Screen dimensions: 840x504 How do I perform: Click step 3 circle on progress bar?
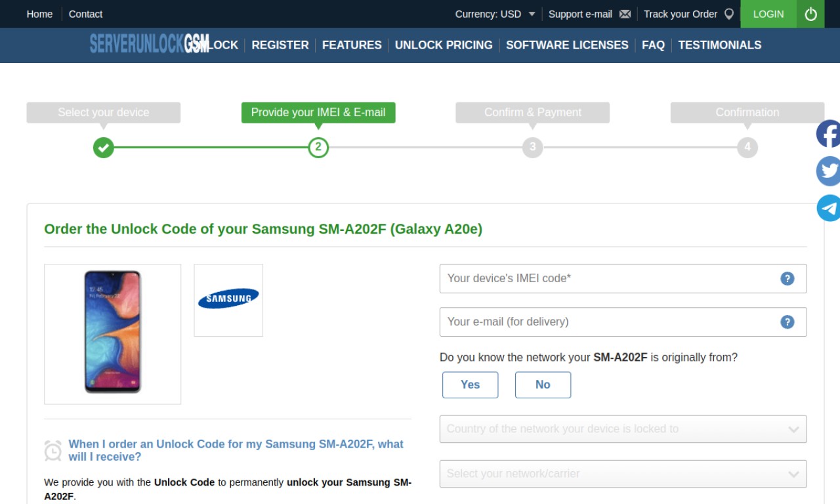(x=532, y=147)
